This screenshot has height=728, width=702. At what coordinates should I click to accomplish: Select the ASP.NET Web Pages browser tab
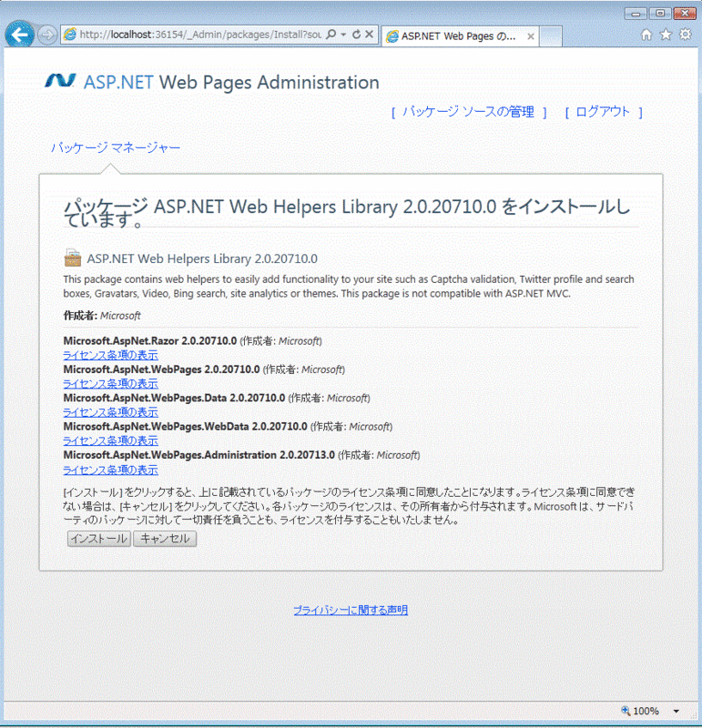coord(459,36)
